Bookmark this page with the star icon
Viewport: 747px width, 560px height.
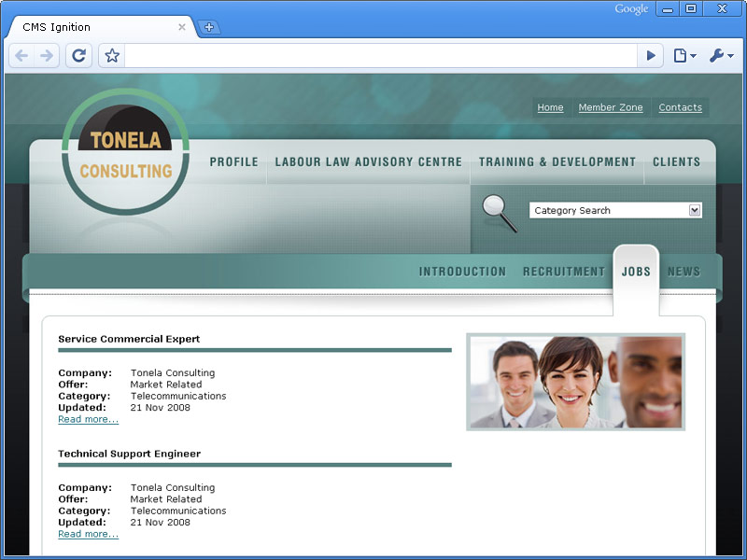click(110, 56)
